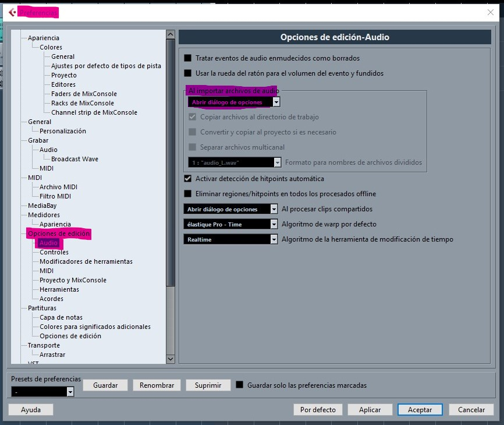Image resolution: width=504 pixels, height=425 pixels.
Task: Click the preferences tree scrollbar thumb
Action: coord(171,162)
